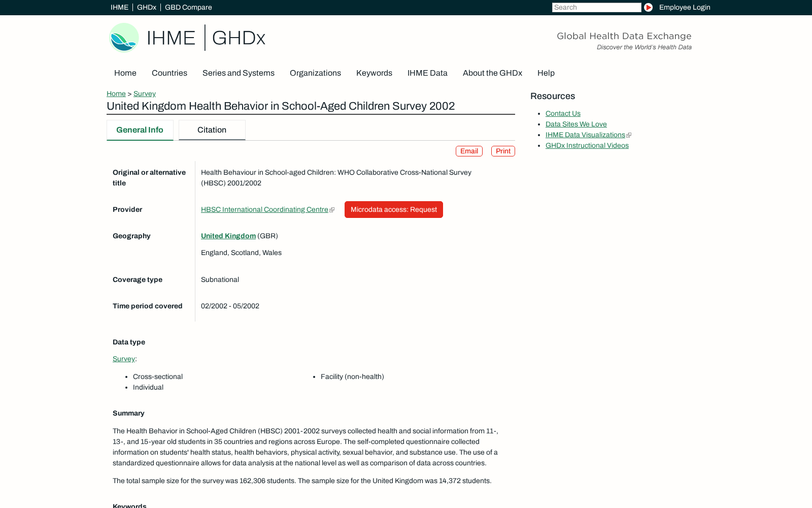Click 'Facility (non-health)' list item
The width and height of the screenshot is (812, 508).
pos(352,376)
